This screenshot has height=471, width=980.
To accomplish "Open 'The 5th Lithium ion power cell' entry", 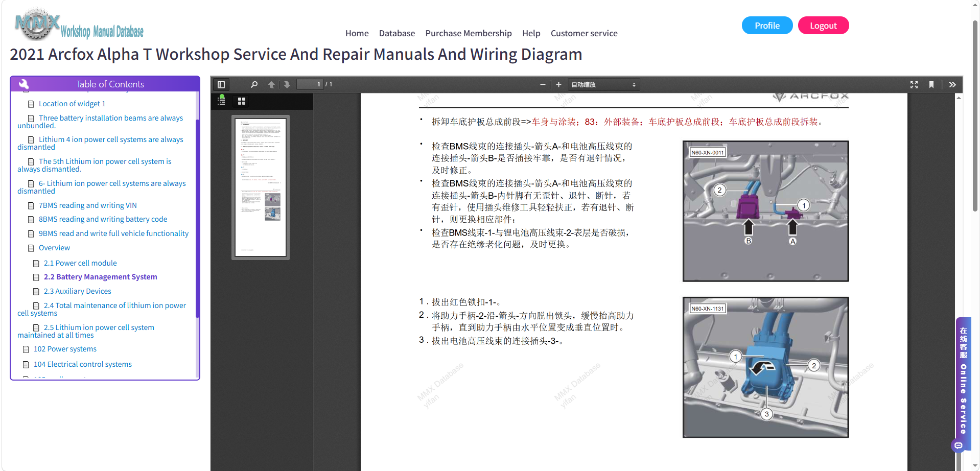I will 95,165.
